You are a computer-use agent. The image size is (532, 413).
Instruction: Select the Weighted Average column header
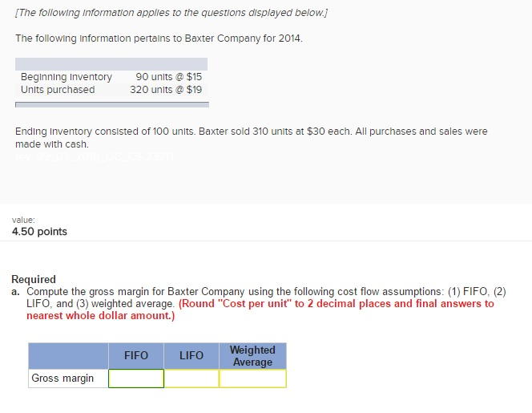point(252,356)
